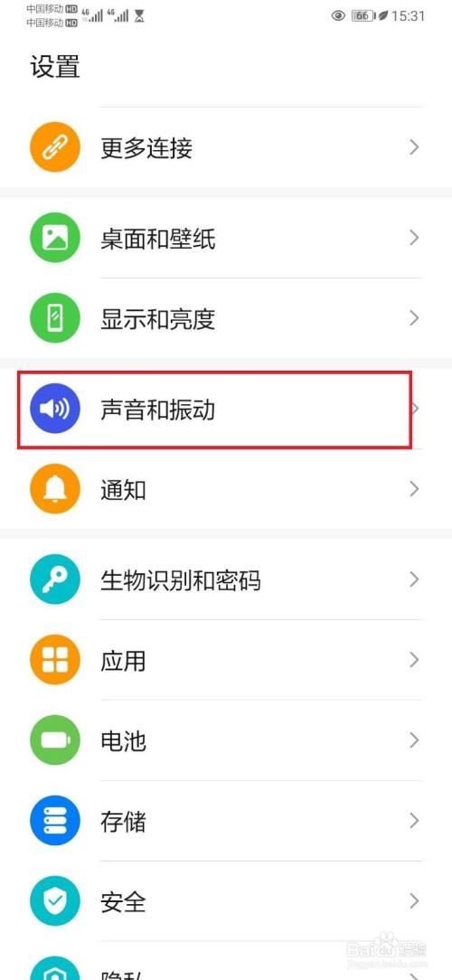Tap the blue stacked-bars Storage icon
This screenshot has height=980, width=452.
click(55, 821)
